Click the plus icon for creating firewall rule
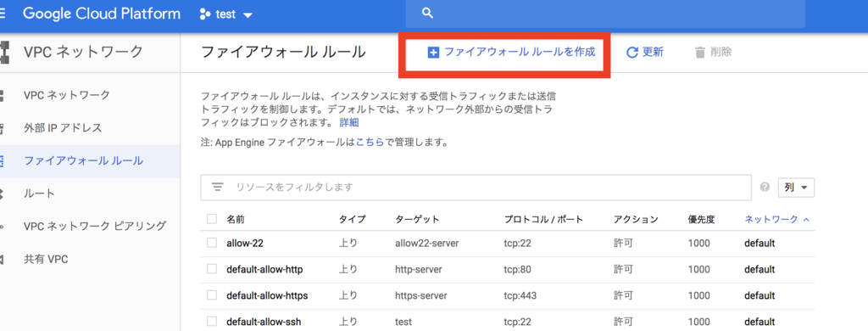Viewport: 868px width, 331px height. [433, 53]
